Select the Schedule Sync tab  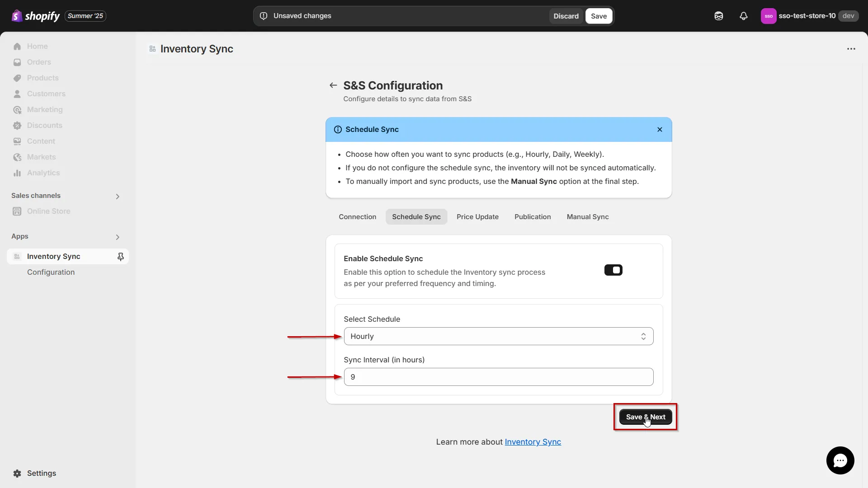pos(416,217)
